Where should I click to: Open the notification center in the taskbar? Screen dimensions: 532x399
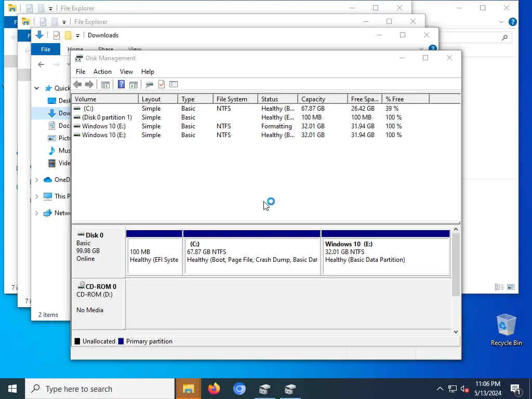coord(516,389)
